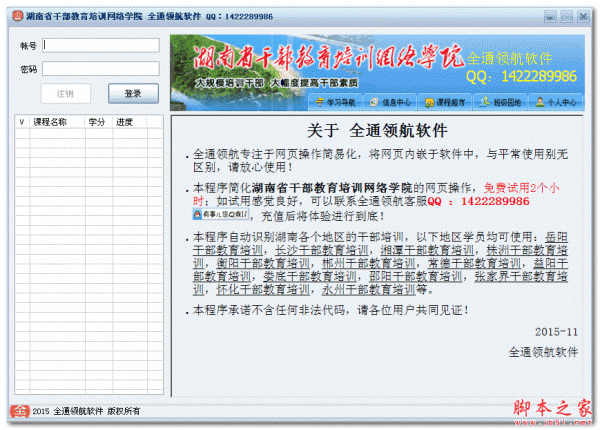Open the 湘潭干部教育培训 link

pyautogui.click(x=427, y=251)
